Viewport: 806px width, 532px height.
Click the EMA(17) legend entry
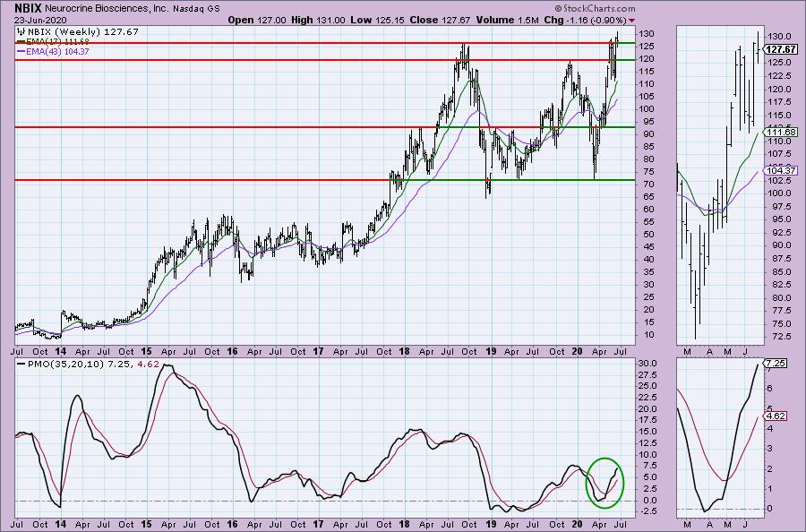pos(53,41)
